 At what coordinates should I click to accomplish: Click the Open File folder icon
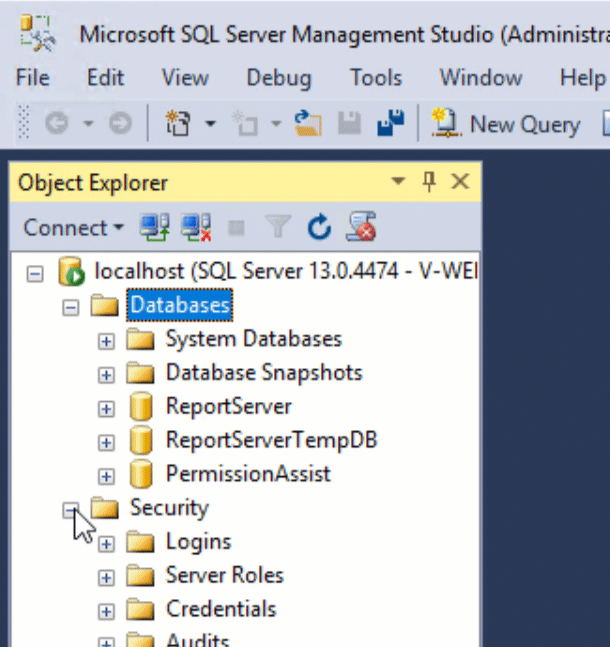pos(308,123)
